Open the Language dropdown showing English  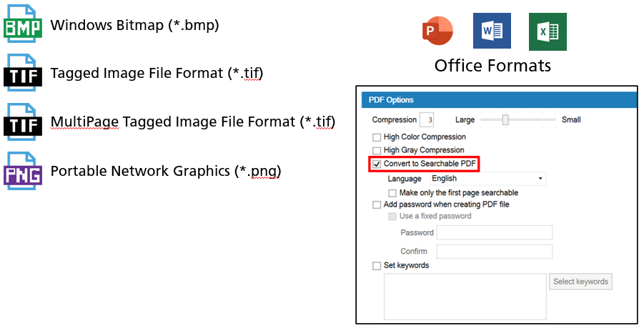(487, 179)
